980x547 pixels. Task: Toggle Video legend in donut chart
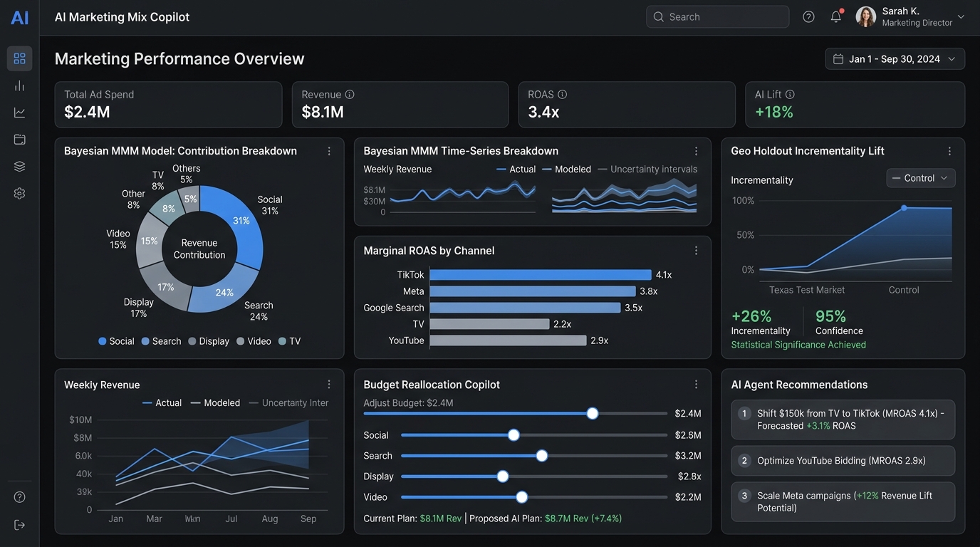[x=254, y=341]
